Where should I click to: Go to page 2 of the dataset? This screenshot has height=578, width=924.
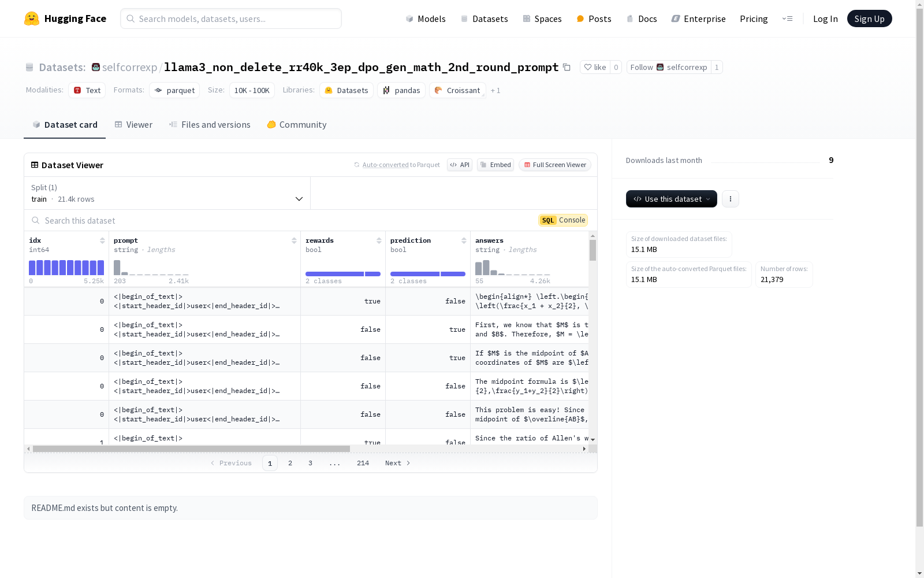[290, 463]
